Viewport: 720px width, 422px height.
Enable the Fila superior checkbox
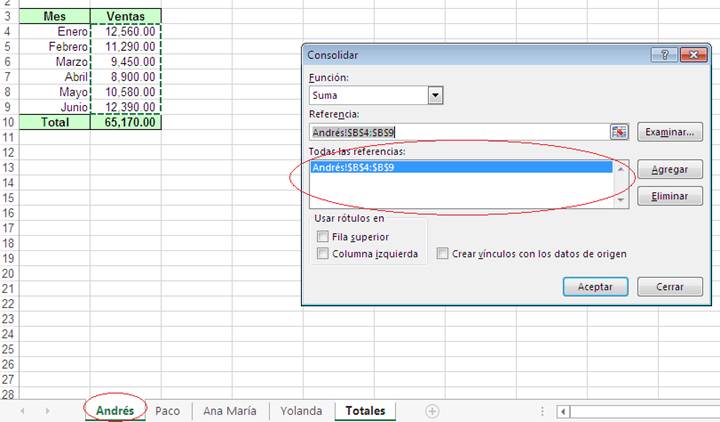click(322, 237)
